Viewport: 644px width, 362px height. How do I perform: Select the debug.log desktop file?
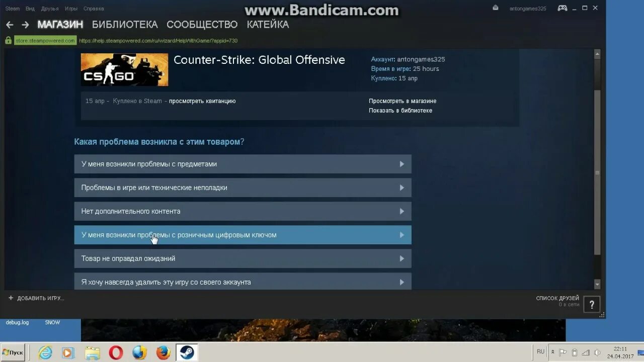17,322
